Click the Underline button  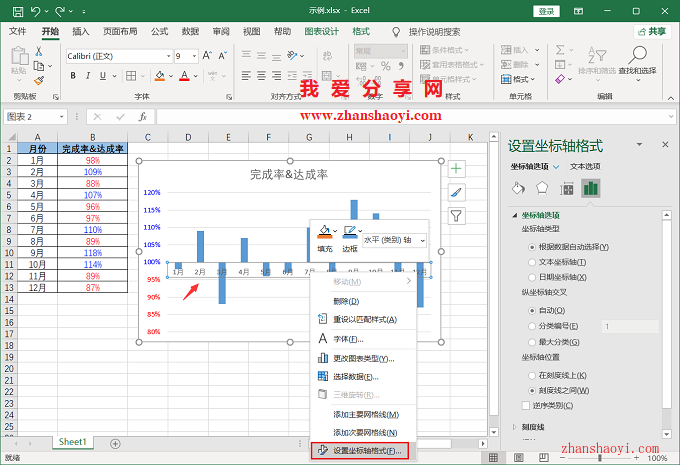(x=103, y=76)
